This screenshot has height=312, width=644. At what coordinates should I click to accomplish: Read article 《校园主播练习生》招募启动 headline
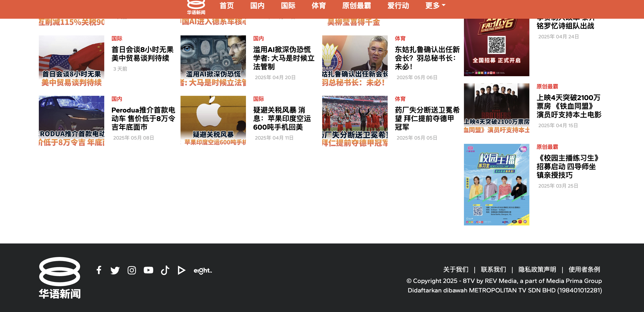568,167
